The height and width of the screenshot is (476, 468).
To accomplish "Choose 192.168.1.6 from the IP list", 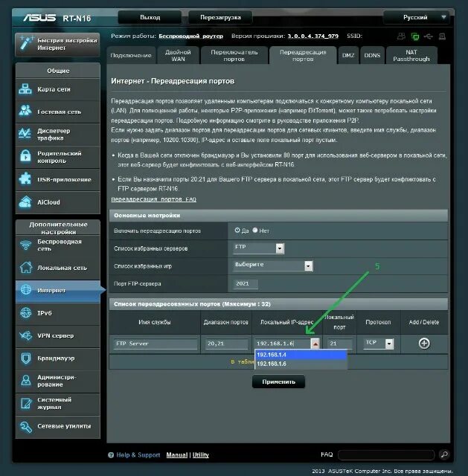I will tap(301, 364).
